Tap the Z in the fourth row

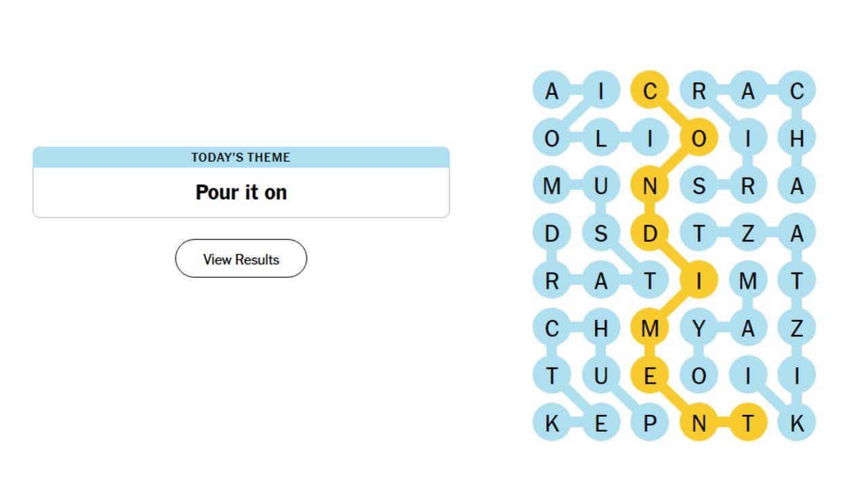[747, 232]
